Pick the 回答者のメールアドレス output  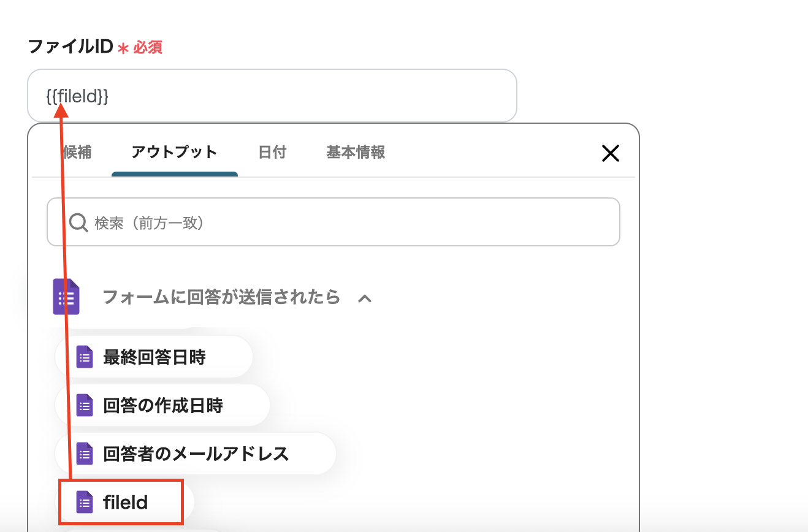(196, 454)
